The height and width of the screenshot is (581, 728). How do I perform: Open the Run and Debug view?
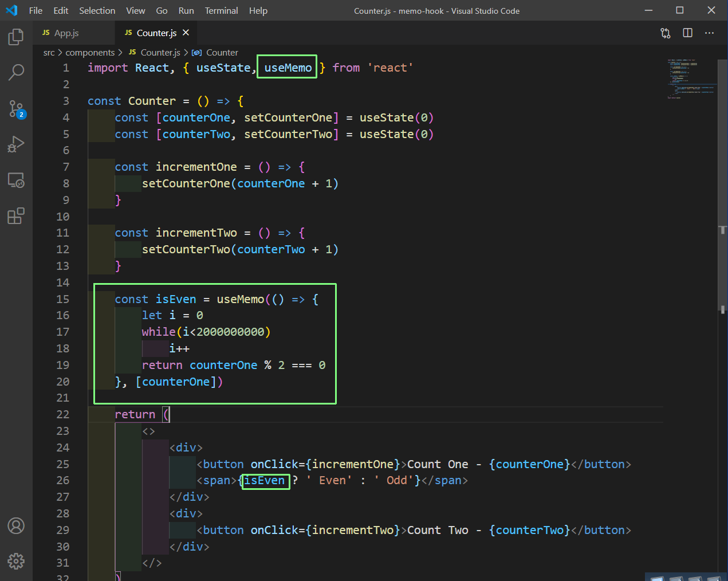point(16,144)
